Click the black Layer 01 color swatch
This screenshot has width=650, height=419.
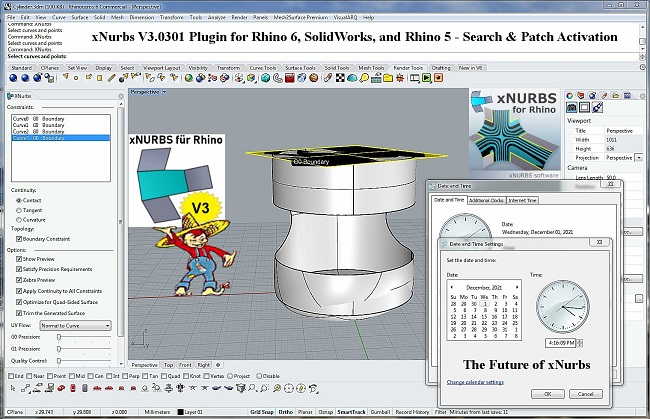pyautogui.click(x=180, y=412)
